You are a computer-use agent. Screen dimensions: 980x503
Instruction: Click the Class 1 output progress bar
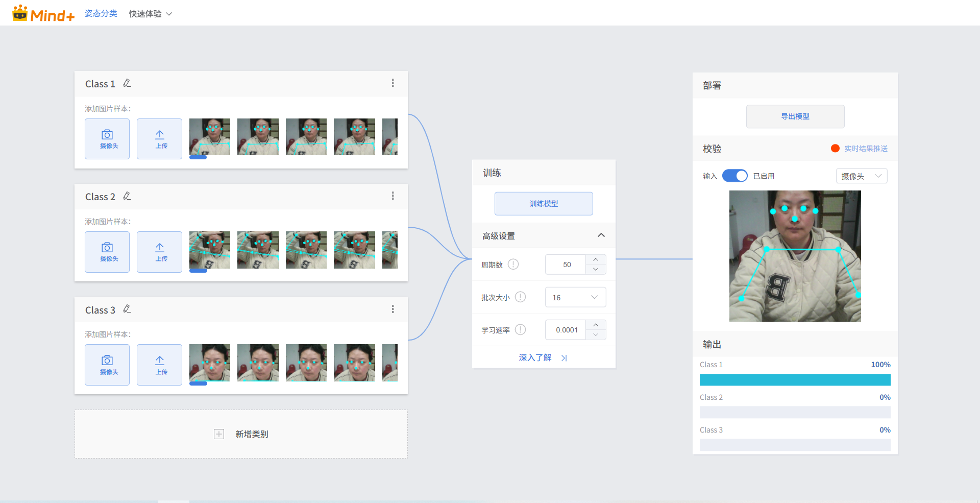point(795,380)
